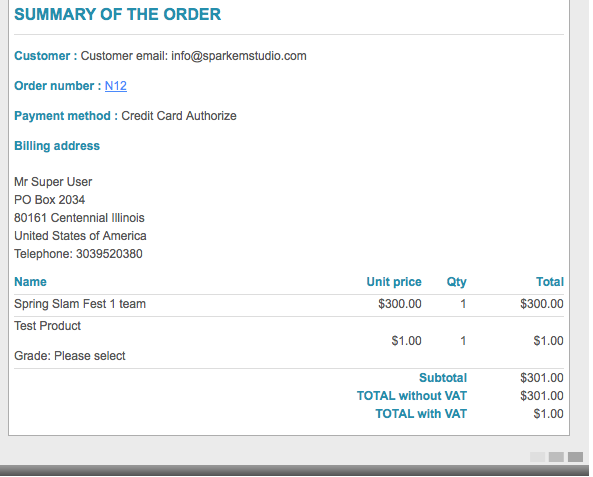The height and width of the screenshot is (477, 593).
Task: Click the Summary of the Order heading
Action: click(118, 14)
